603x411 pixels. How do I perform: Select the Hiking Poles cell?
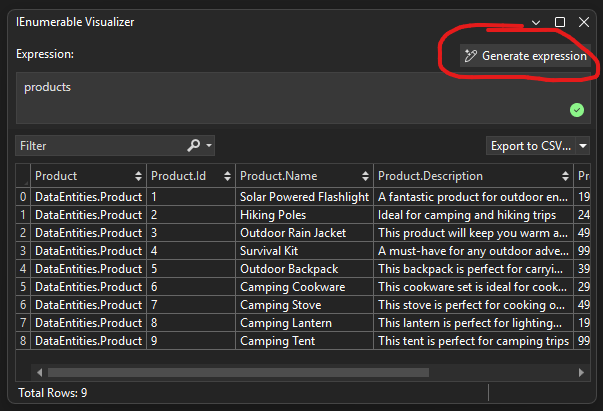tap(304, 215)
